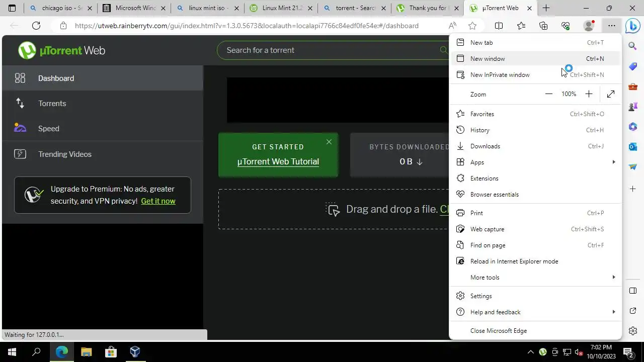This screenshot has height=362, width=644.
Task: Switch to the chicago iso tab
Action: [x=60, y=8]
